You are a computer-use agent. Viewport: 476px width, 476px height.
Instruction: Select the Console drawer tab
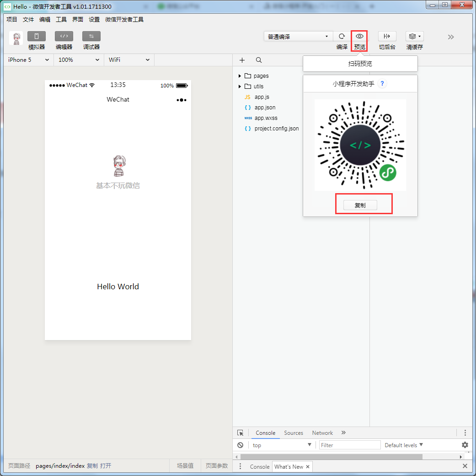coord(260,466)
